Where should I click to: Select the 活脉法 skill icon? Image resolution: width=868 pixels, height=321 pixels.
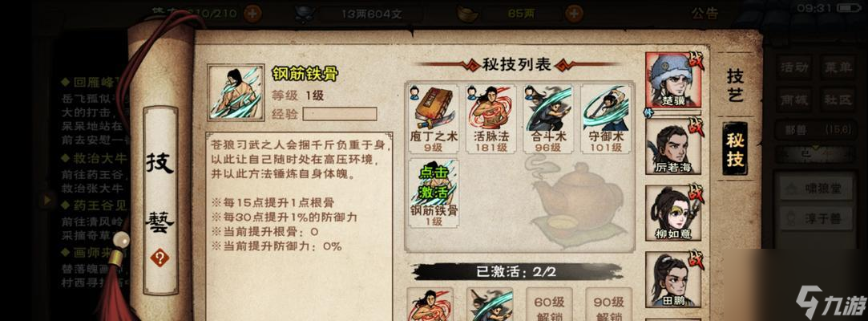491,119
